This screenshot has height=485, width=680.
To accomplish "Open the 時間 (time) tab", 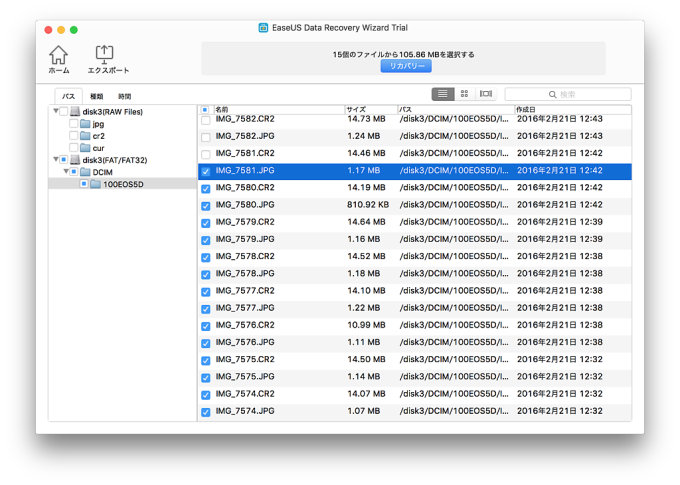I will tap(124, 96).
